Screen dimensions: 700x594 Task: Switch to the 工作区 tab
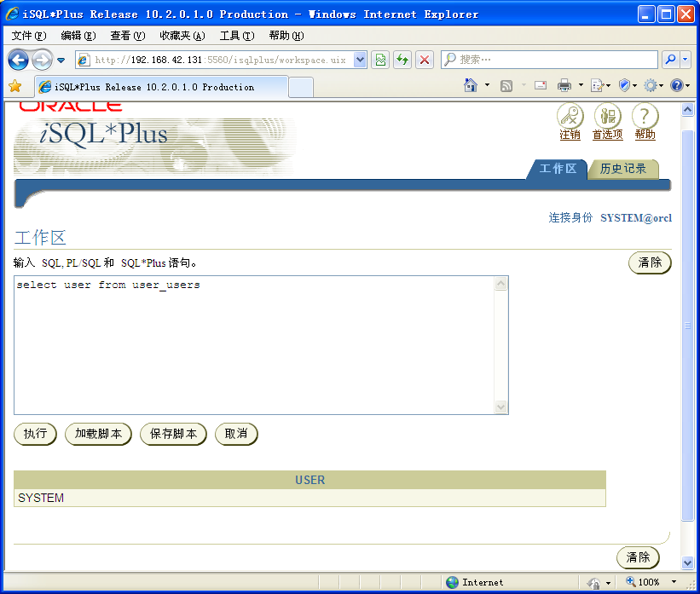[x=558, y=169]
